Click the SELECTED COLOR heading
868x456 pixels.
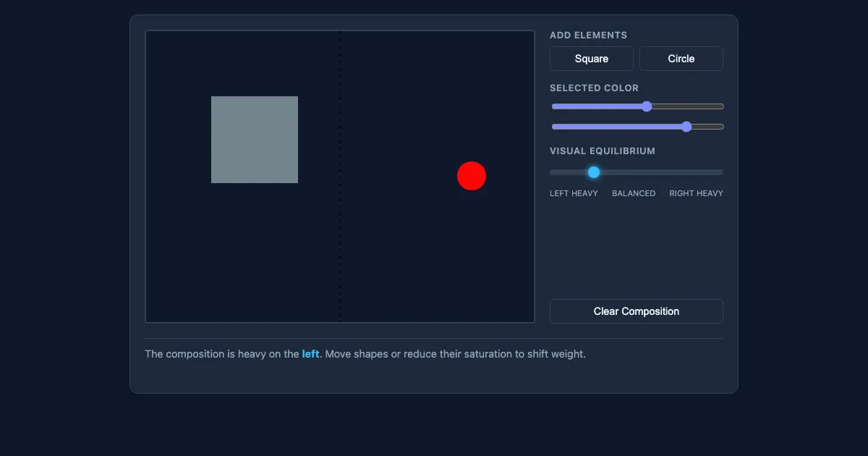pos(594,88)
